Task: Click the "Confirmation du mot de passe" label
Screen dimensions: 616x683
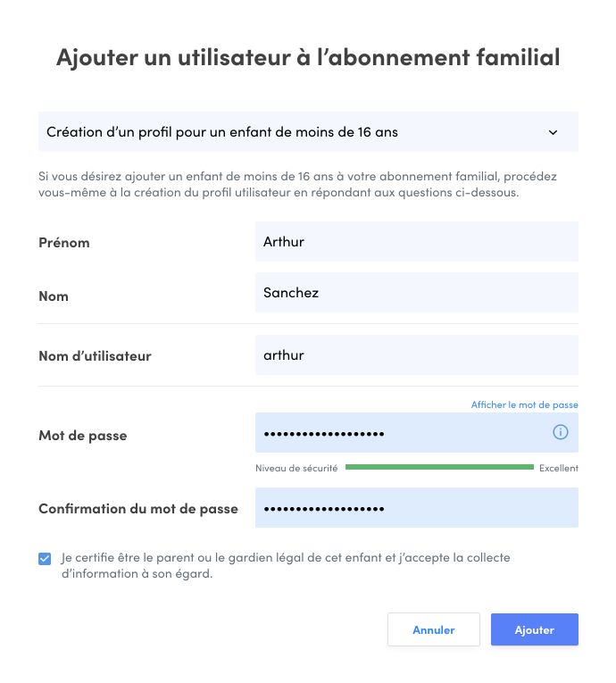Action: tap(138, 509)
